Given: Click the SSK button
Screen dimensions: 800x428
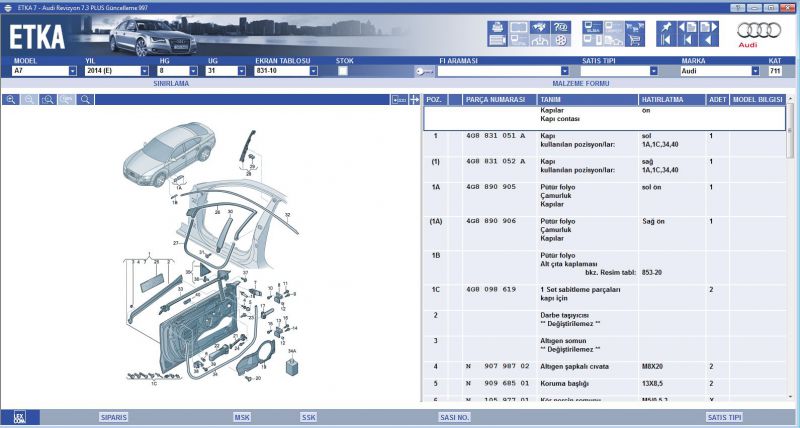Looking at the screenshot, I should pos(309,417).
